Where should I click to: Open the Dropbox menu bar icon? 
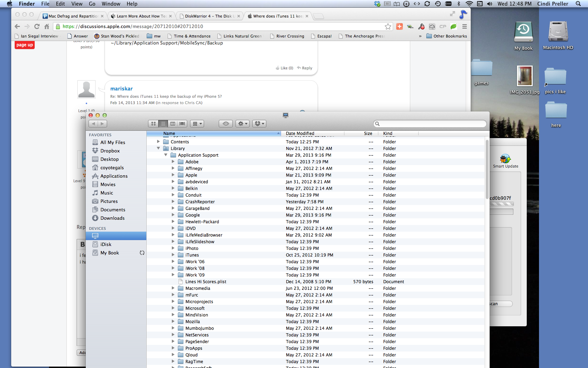pyautogui.click(x=377, y=4)
